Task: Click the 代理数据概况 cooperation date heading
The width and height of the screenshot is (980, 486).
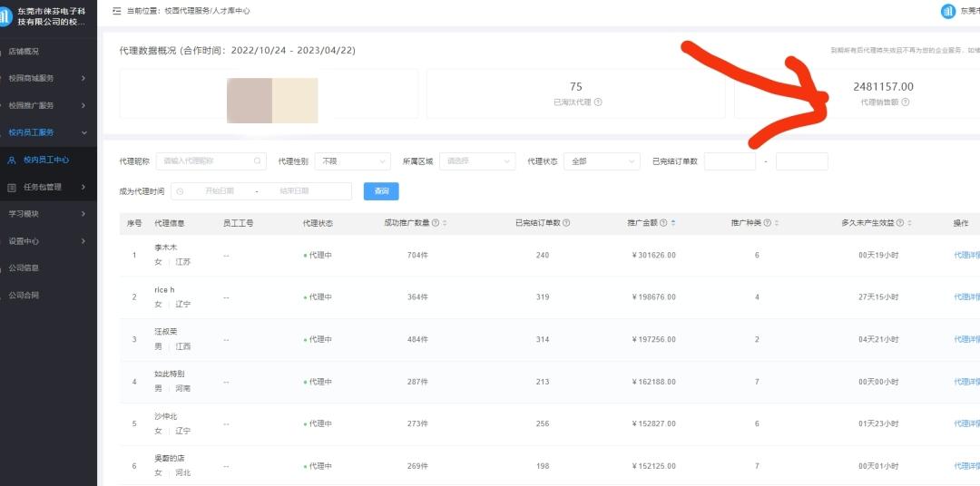Action: click(238, 51)
